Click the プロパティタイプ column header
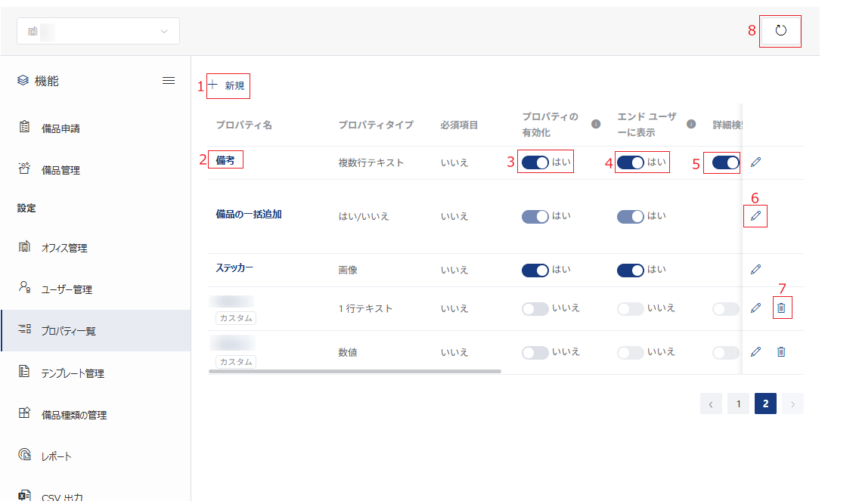The image size is (856, 504). point(376,125)
